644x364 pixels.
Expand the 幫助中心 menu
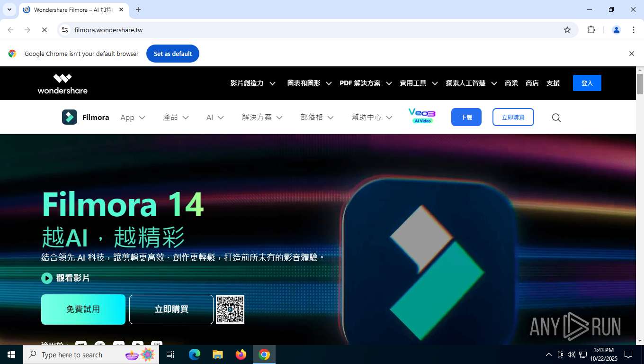[372, 118]
